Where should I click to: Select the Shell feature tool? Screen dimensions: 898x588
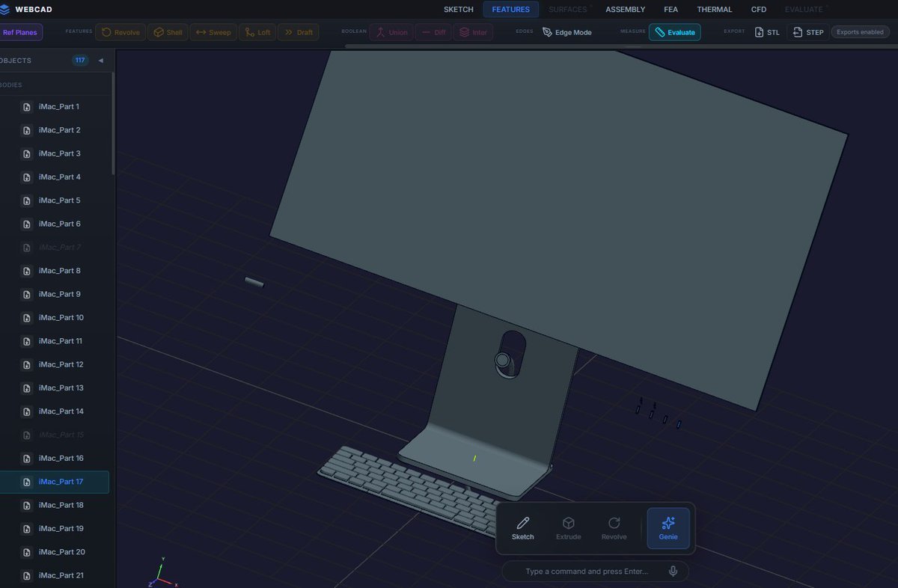pos(168,33)
